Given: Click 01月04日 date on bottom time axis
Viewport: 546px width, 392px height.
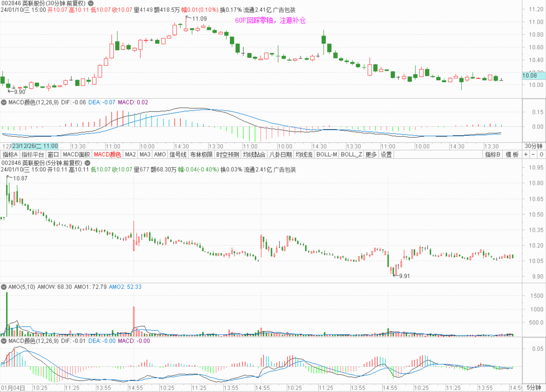Looking at the screenshot, I should click(x=13, y=388).
